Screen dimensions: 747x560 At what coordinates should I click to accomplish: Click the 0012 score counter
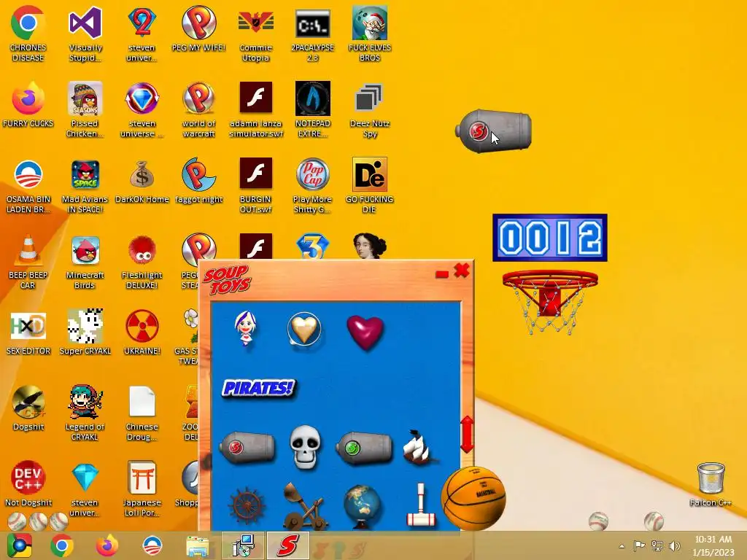point(550,238)
